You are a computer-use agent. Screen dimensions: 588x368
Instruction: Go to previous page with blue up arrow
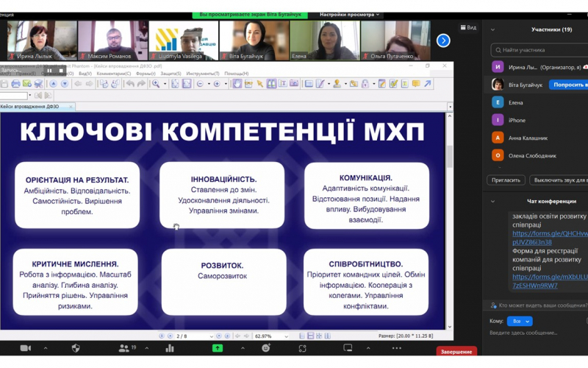click(53, 84)
